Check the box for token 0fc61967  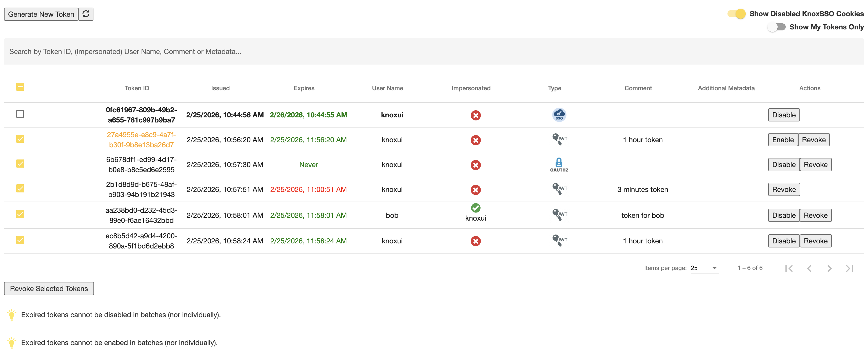click(x=20, y=114)
